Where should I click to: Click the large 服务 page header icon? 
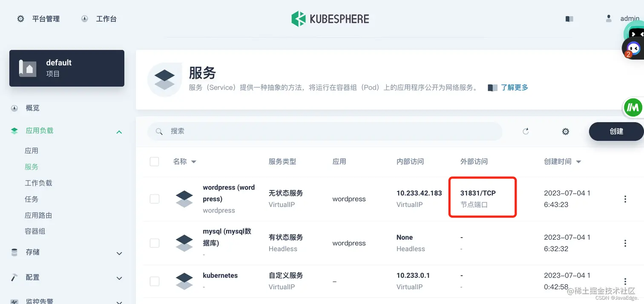164,80
